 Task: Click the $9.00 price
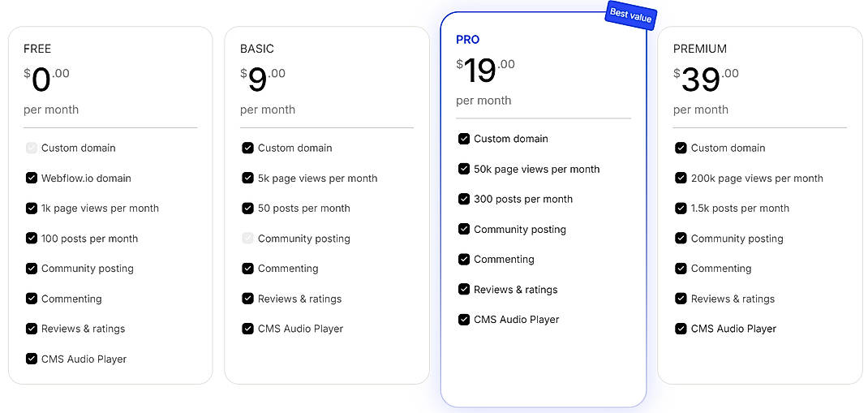pos(263,79)
